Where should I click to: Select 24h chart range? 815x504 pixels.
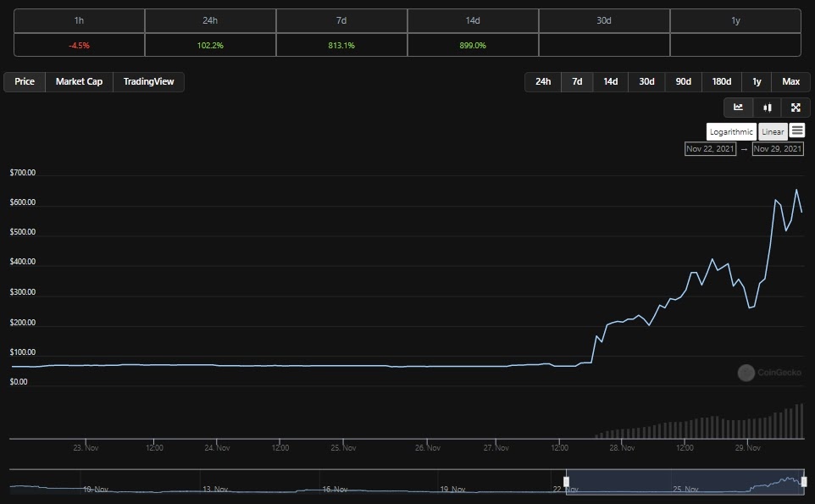point(543,82)
